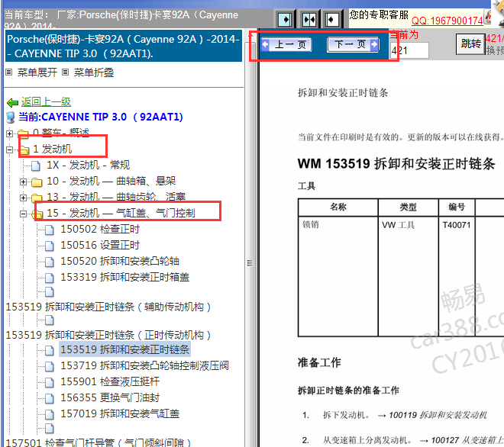Image resolution: width=504 pixels, height=447 pixels.
Task: Click the computer icon beside 当前:CAYENNE TIP 3.0
Action: (11, 117)
